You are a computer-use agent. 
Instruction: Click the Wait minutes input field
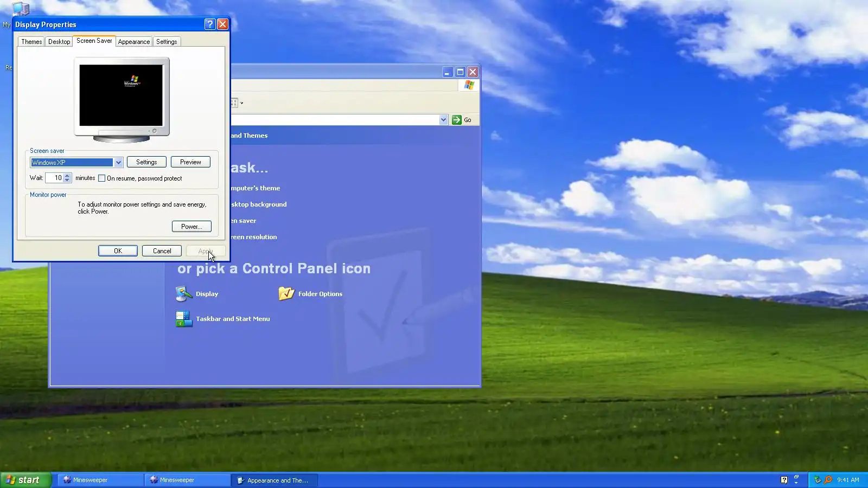[x=54, y=178]
